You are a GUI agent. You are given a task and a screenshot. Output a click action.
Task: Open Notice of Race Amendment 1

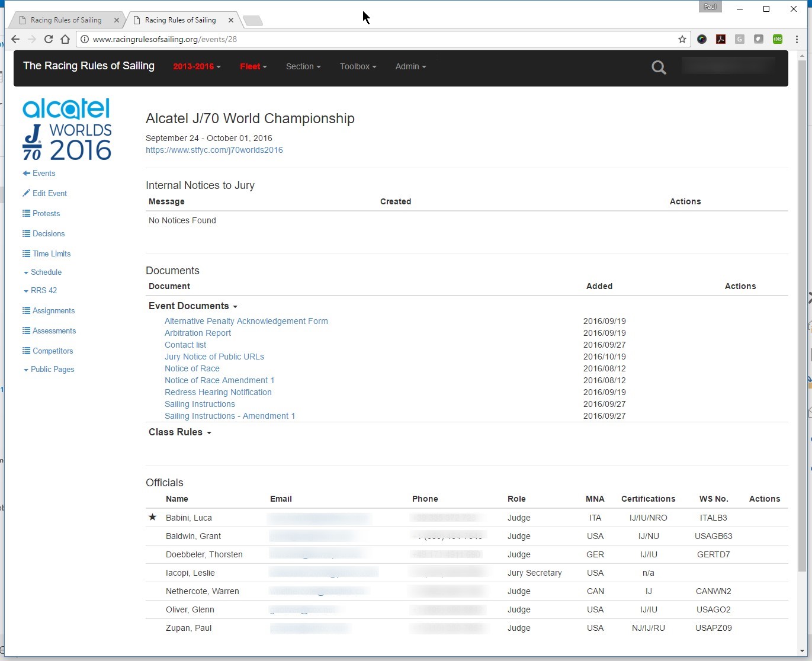[x=220, y=380]
